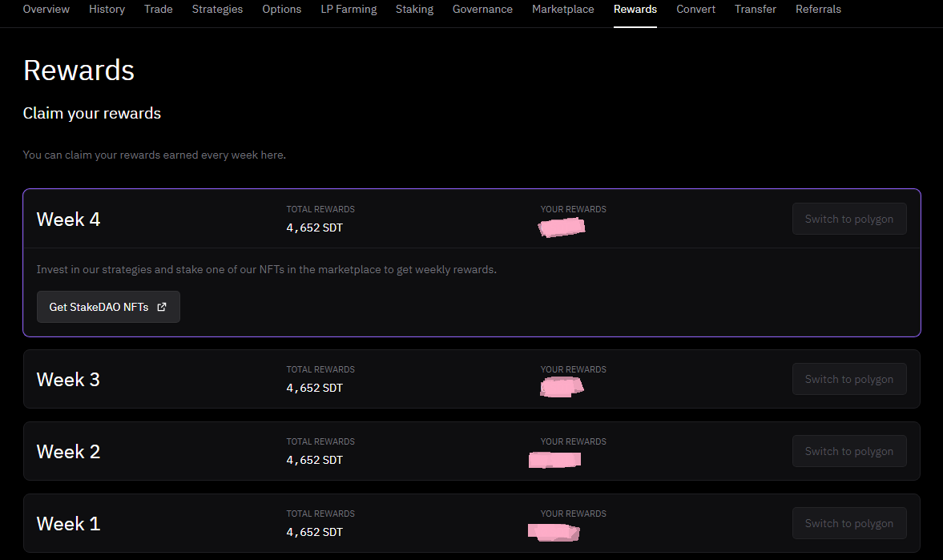Click the Week 3 TOTAL REWARDS label
This screenshot has width=943, height=560.
320,369
